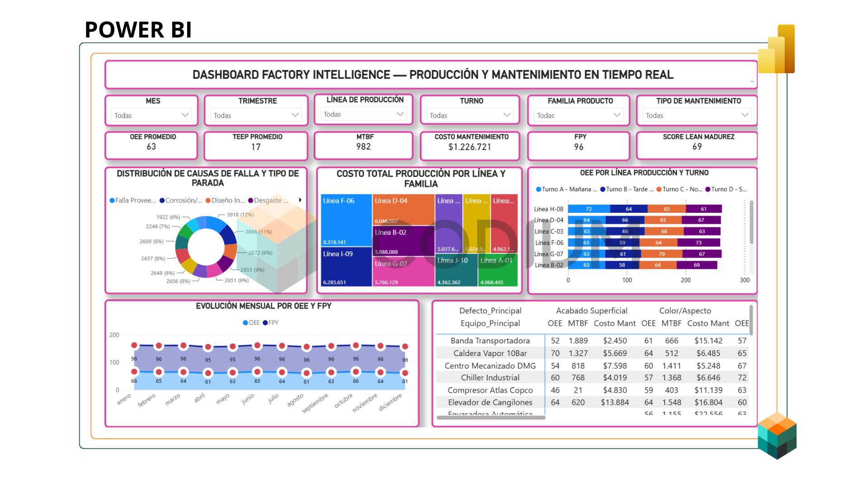This screenshot has height=488, width=868.
Task: Click the Acabado Superficial column header
Action: [x=592, y=311]
